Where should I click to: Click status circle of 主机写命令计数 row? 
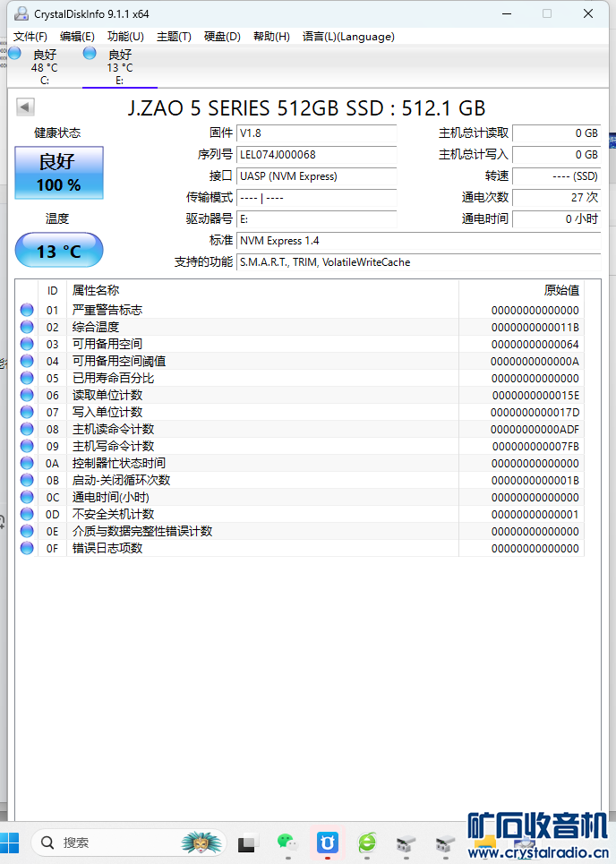[x=27, y=446]
